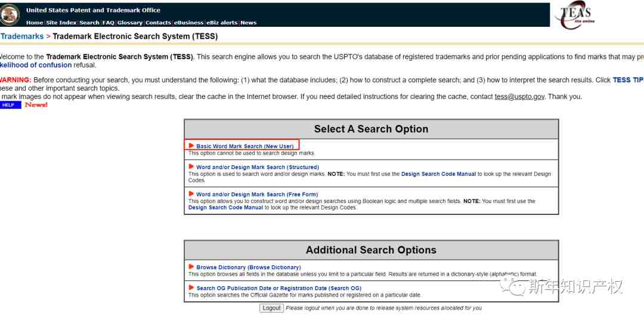Open eBusiness in top navigation
This screenshot has height=315, width=644.
(x=188, y=23)
